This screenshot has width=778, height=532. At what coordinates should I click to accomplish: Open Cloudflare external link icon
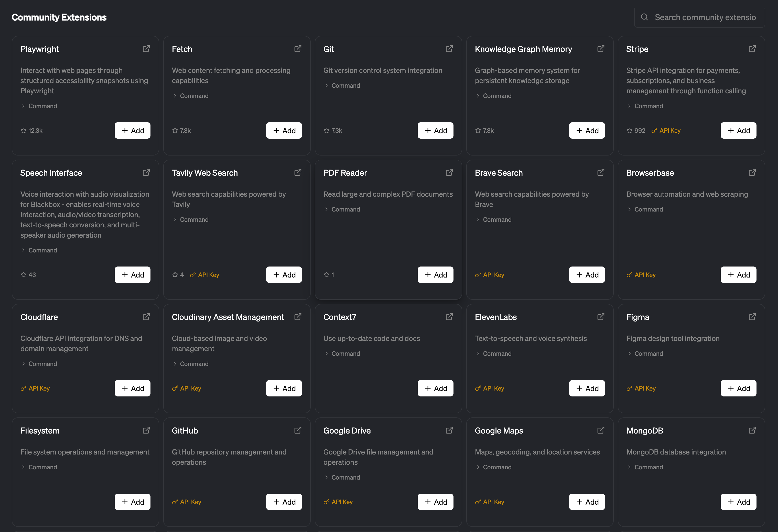click(146, 317)
